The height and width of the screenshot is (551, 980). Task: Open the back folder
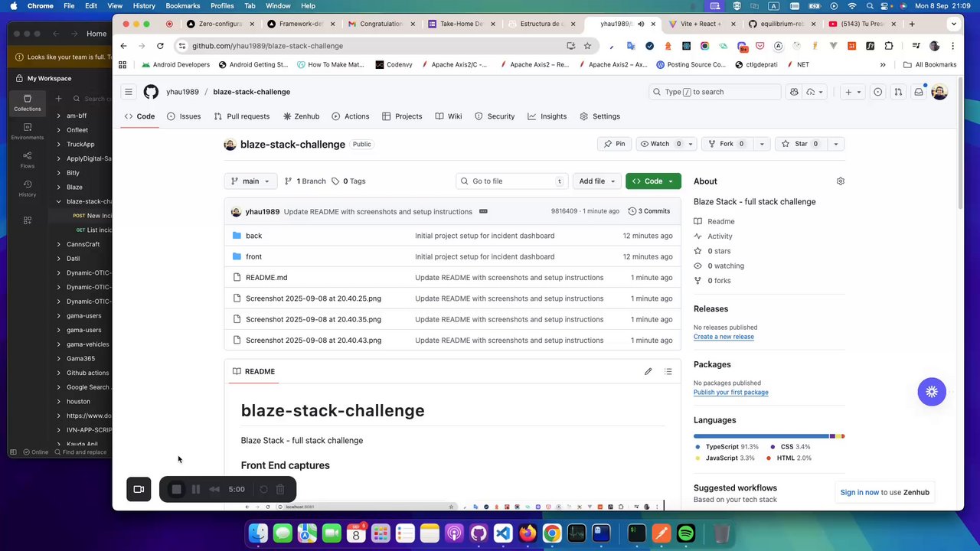pos(253,236)
